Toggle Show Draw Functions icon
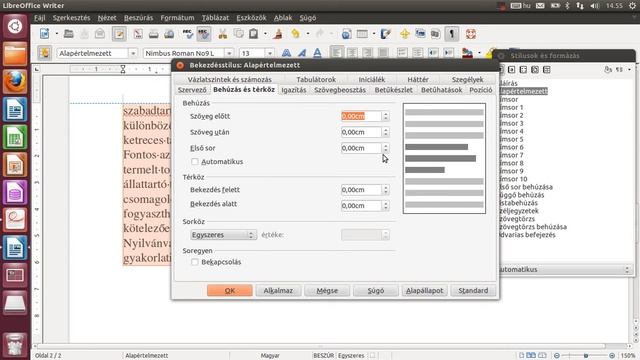Image resolution: width=640 pixels, height=360 pixels. pyautogui.click(x=386, y=34)
